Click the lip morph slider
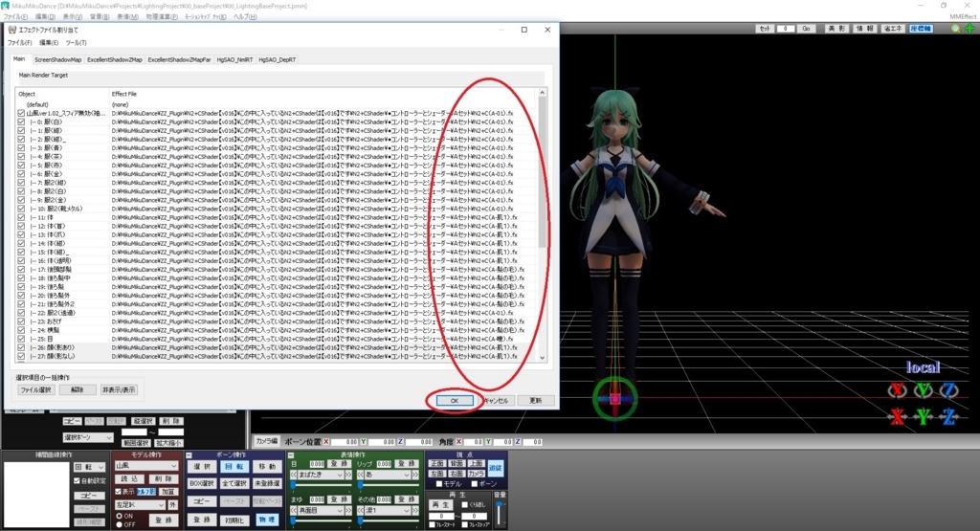This screenshot has height=531, width=980. [387, 484]
